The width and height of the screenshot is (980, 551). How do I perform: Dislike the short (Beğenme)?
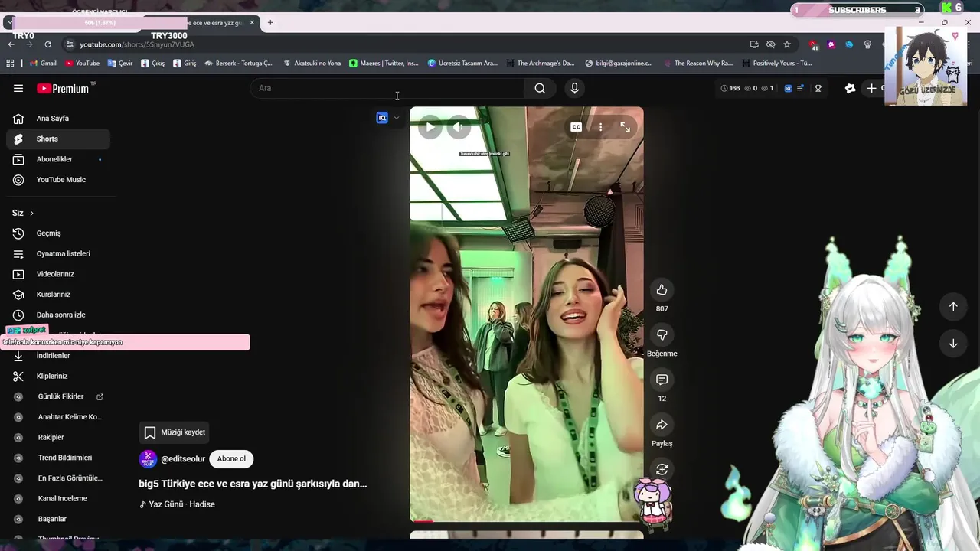pyautogui.click(x=661, y=334)
